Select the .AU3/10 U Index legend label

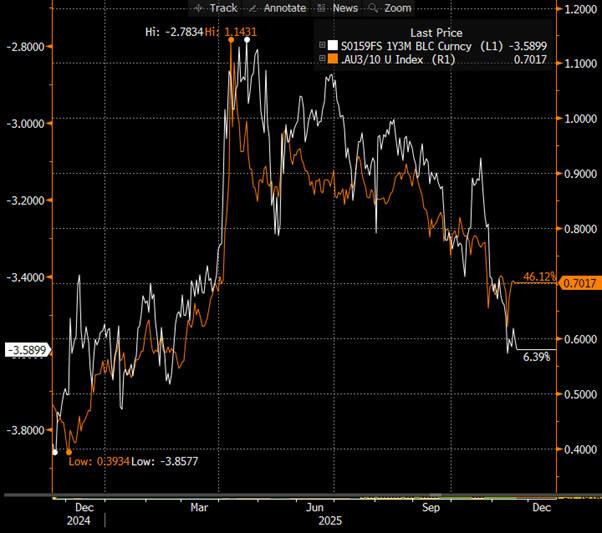tap(382, 60)
